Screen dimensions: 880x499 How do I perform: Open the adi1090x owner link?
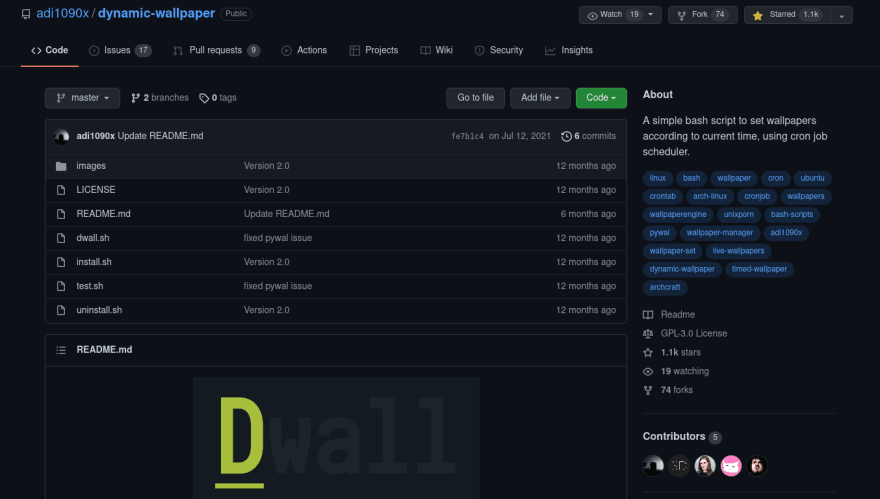pos(62,13)
